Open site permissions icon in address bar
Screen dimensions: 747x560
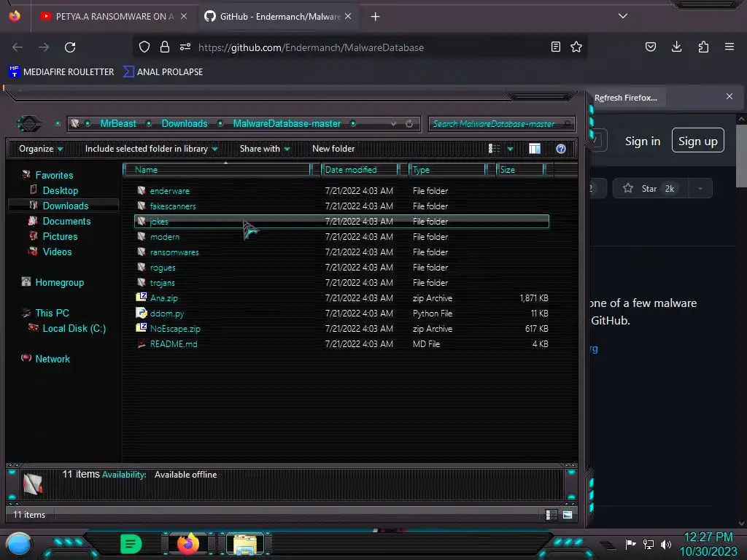pos(185,47)
